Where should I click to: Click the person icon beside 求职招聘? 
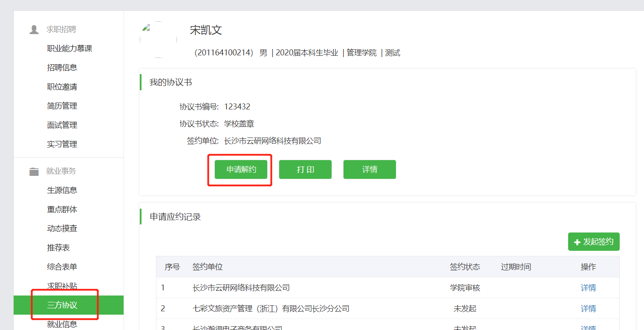click(34, 30)
